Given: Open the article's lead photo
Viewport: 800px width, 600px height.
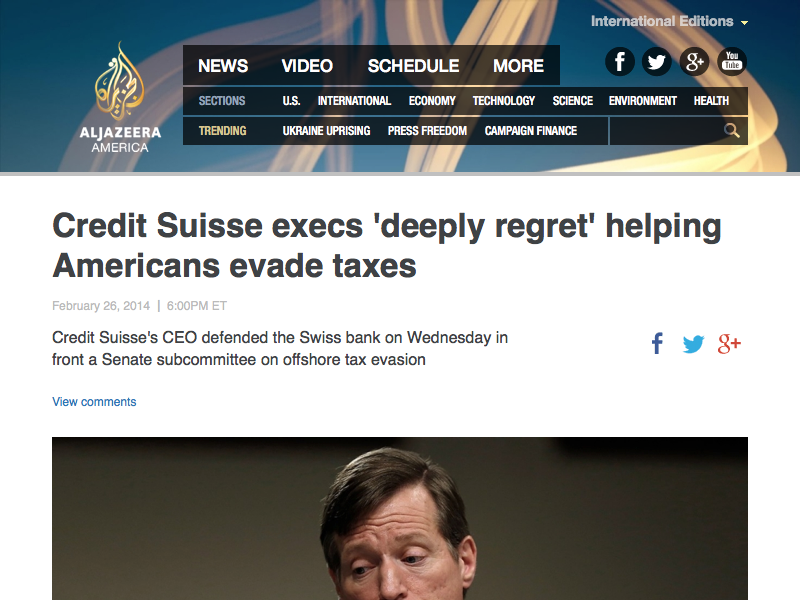Looking at the screenshot, I should pos(400,518).
